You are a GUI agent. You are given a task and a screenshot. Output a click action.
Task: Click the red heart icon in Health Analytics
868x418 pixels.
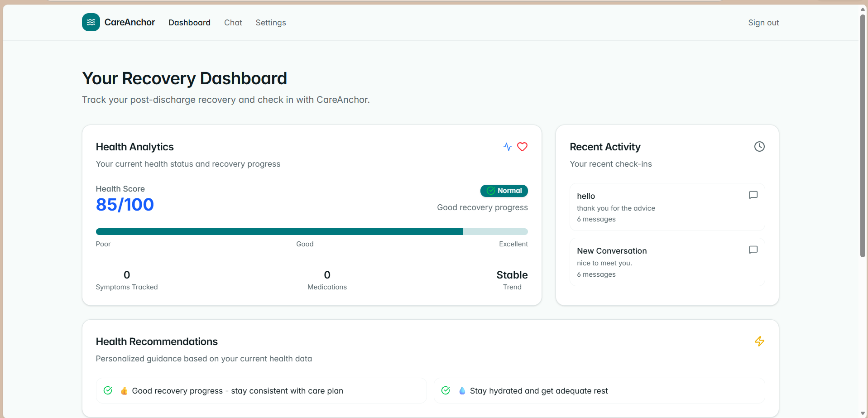(x=522, y=147)
